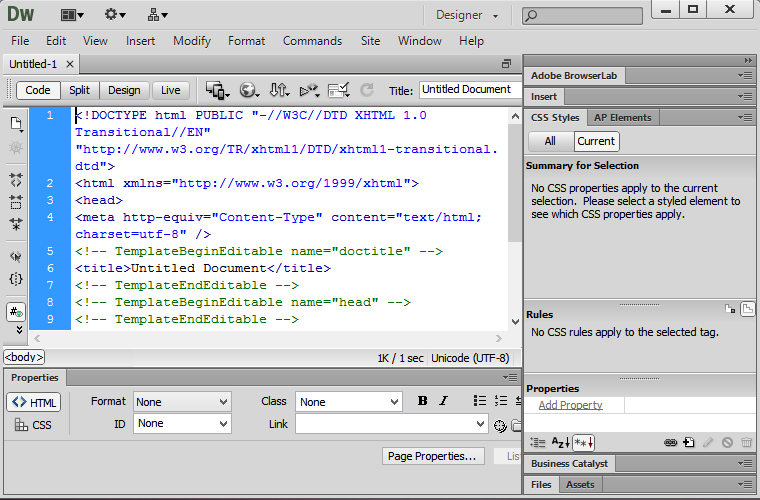The height and width of the screenshot is (500, 760).
Task: Click the Show Category View icon
Action: (x=538, y=442)
